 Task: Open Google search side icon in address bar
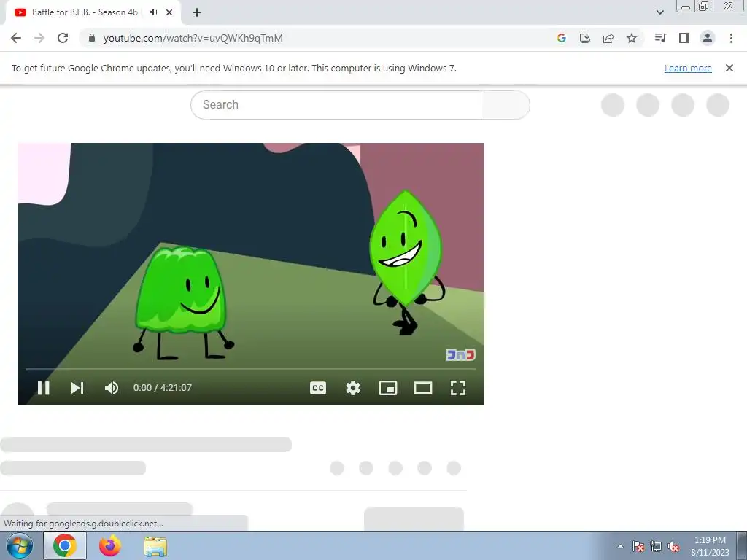pos(561,38)
